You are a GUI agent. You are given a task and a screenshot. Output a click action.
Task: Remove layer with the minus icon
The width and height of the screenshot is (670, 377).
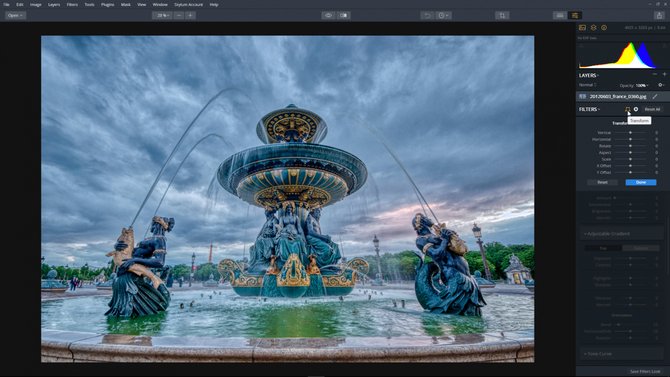[655, 74]
